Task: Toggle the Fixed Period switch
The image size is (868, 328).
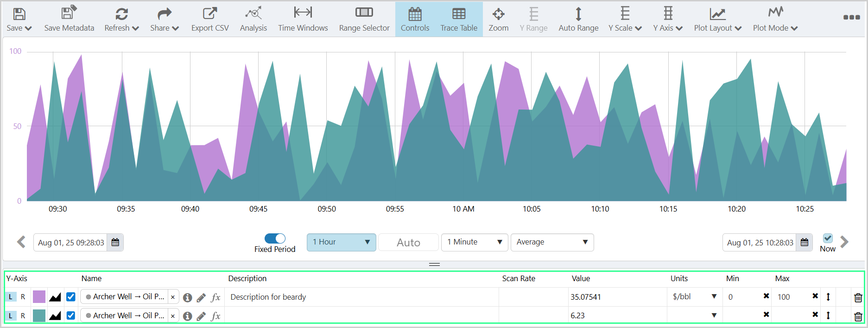Action: coord(275,238)
